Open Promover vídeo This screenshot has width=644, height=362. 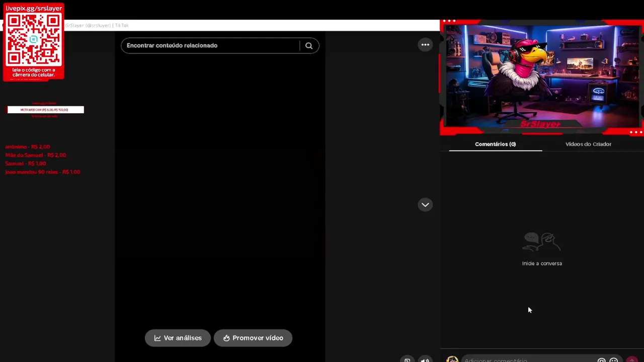[253, 338]
